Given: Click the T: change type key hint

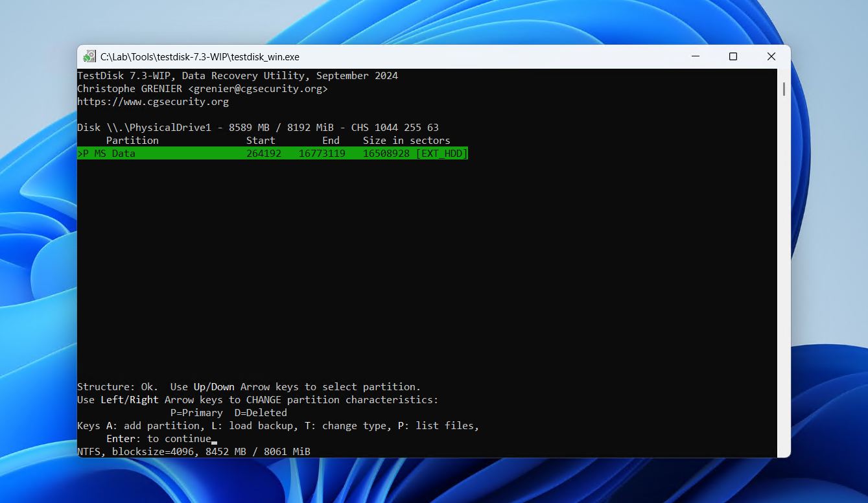Looking at the screenshot, I should pos(344,425).
